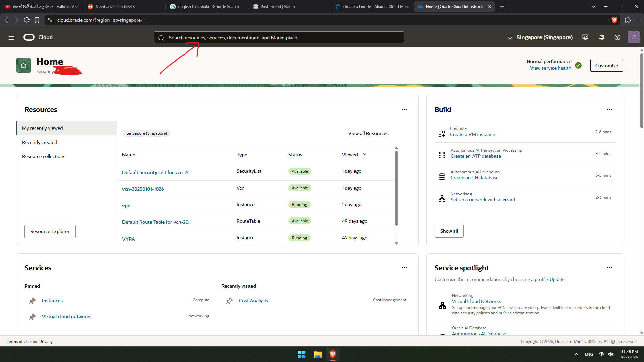Open Create an ATP database link

(x=476, y=156)
